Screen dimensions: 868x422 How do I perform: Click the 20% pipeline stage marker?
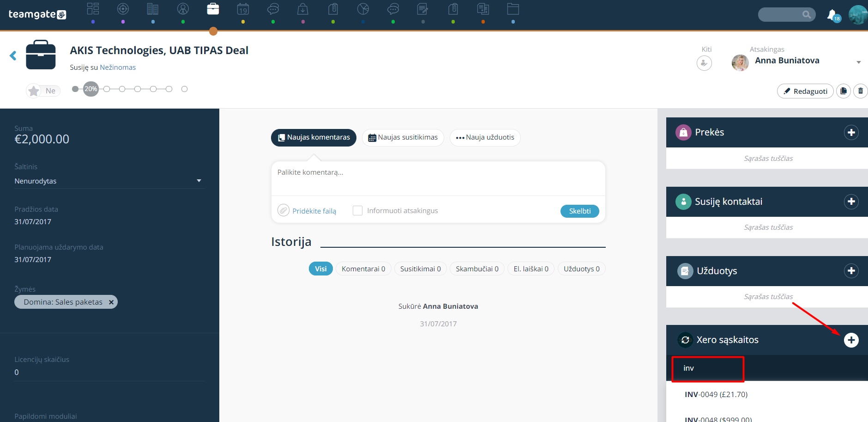(91, 89)
